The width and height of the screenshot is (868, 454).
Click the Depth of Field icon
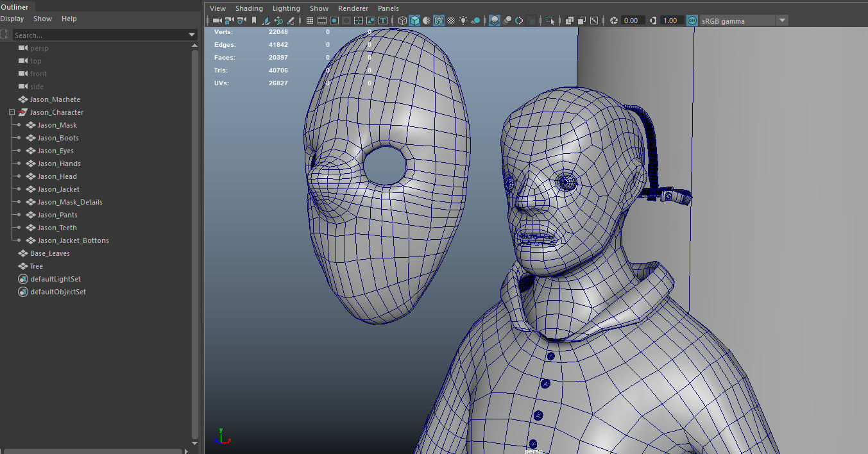[531, 21]
